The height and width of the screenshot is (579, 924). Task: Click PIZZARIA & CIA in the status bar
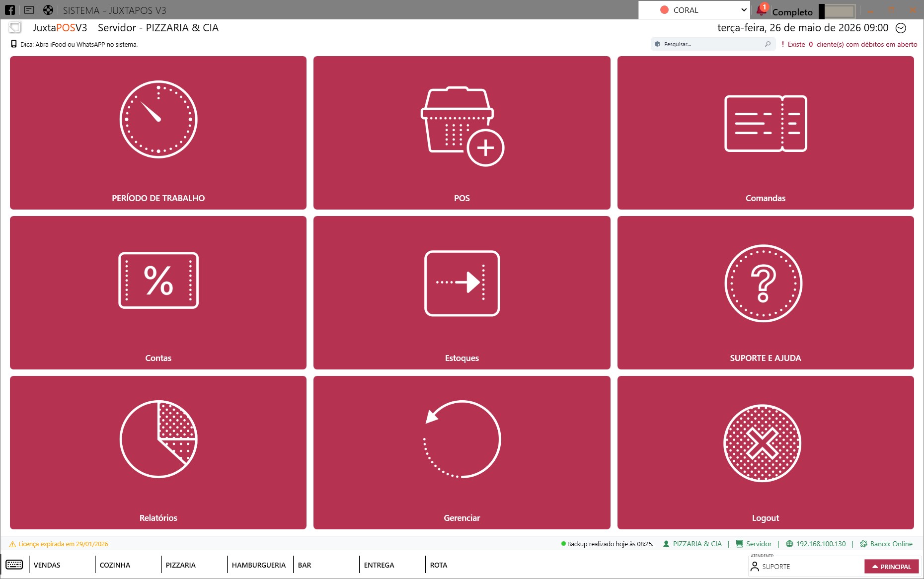point(697,544)
